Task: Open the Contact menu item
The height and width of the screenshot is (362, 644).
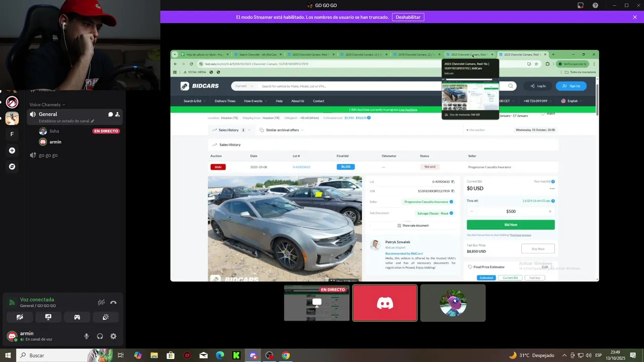Action: [x=318, y=101]
